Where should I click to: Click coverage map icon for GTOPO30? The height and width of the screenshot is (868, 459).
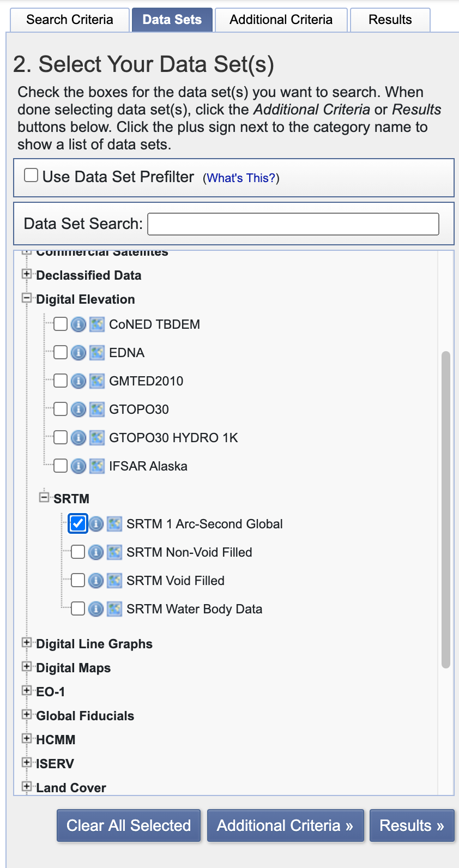[97, 409]
